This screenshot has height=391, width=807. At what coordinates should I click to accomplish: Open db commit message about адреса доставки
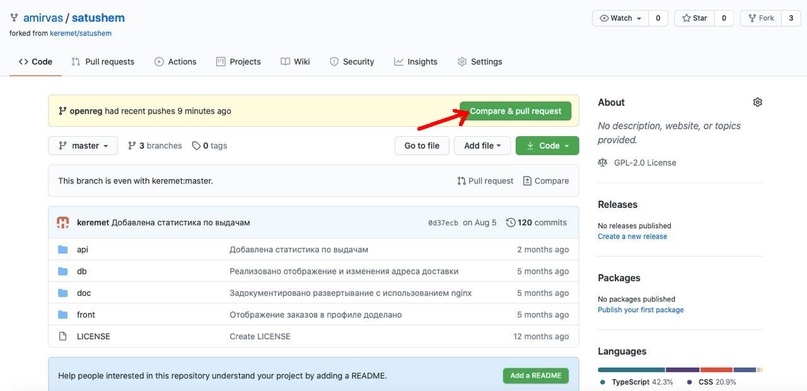[x=344, y=271]
